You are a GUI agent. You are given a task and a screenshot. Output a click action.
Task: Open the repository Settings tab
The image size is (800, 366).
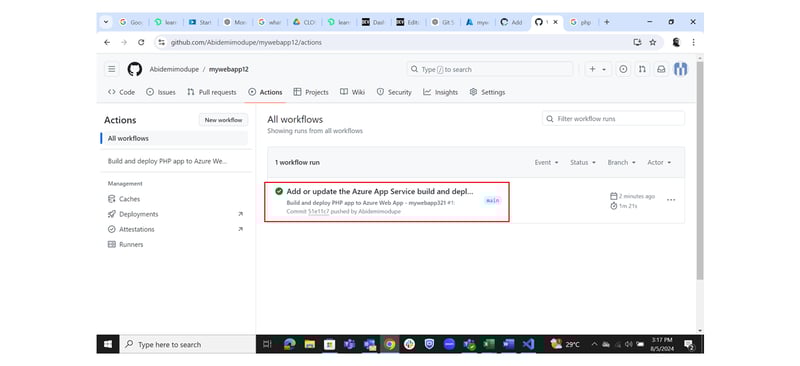(487, 92)
